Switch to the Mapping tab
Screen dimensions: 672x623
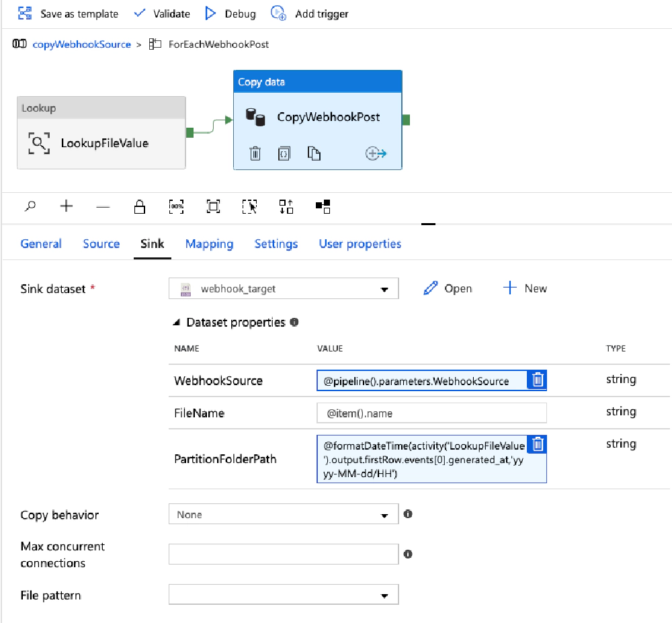pyautogui.click(x=209, y=244)
